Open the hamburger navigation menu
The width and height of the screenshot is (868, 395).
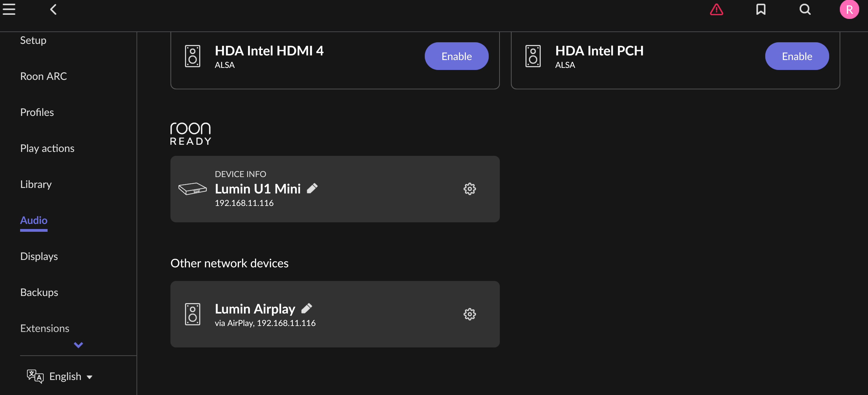[x=9, y=9]
